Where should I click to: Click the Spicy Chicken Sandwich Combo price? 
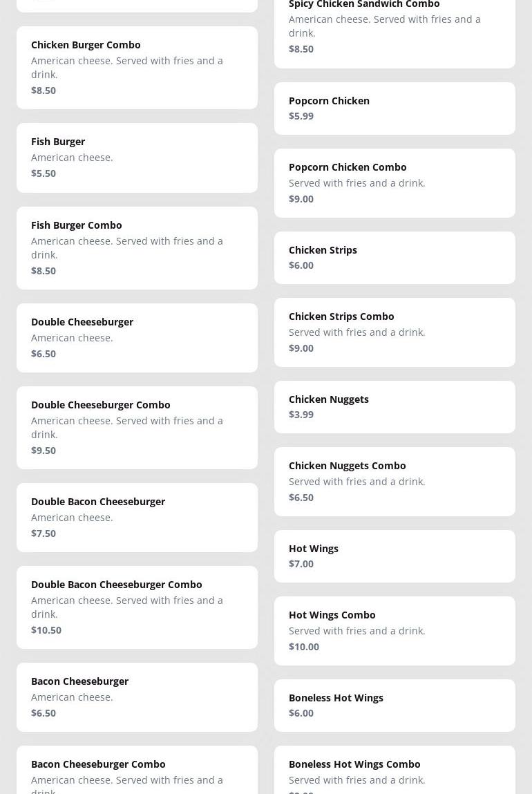point(301,48)
